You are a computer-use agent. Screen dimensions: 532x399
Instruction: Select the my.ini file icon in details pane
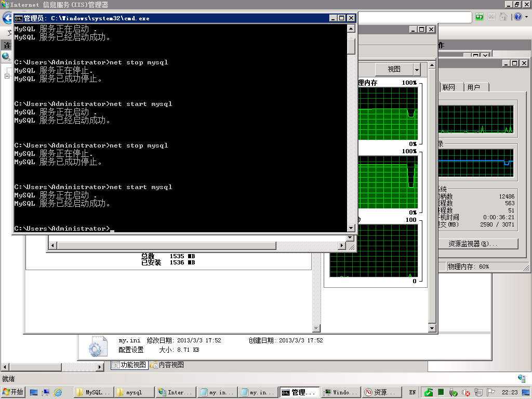[98, 346]
